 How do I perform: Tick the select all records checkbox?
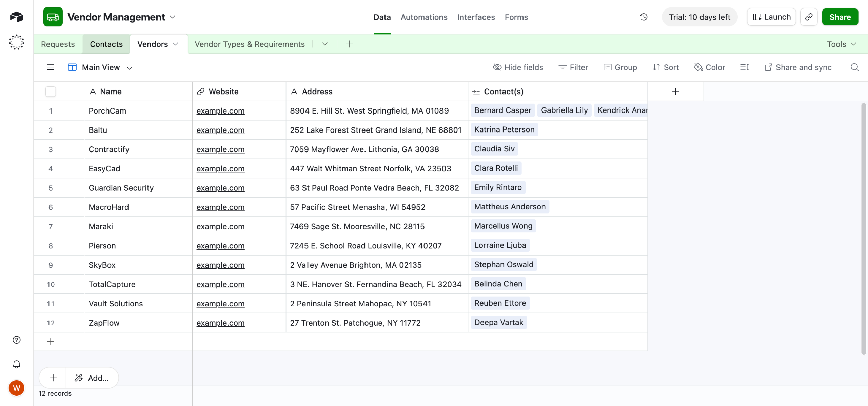[51, 92]
